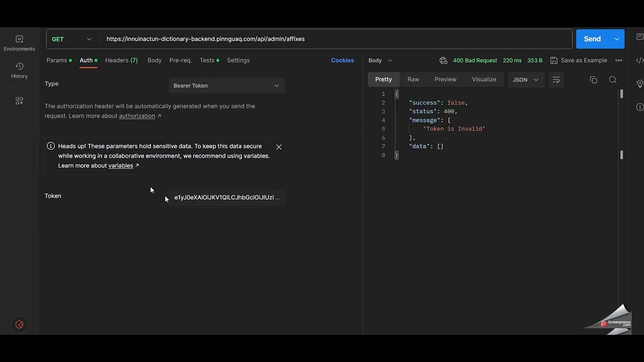Dismiss the Heads up sensitive data notice
The width and height of the screenshot is (644, 362).
coord(279,147)
